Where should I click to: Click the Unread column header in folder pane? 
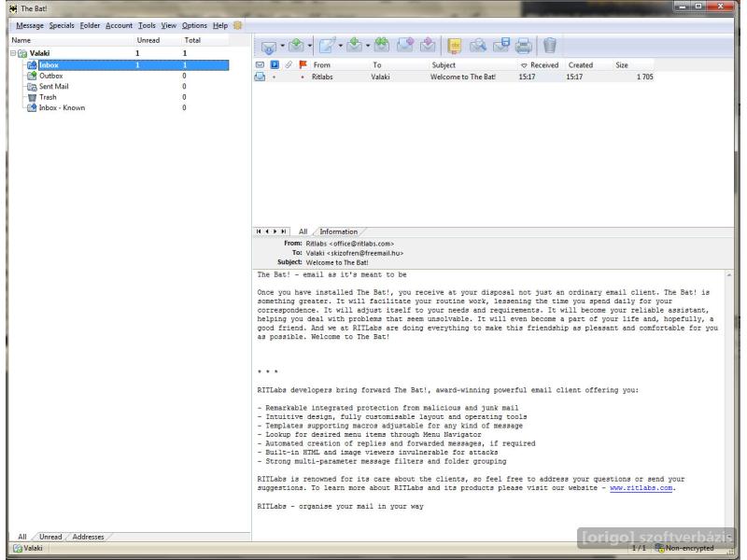coord(148,40)
